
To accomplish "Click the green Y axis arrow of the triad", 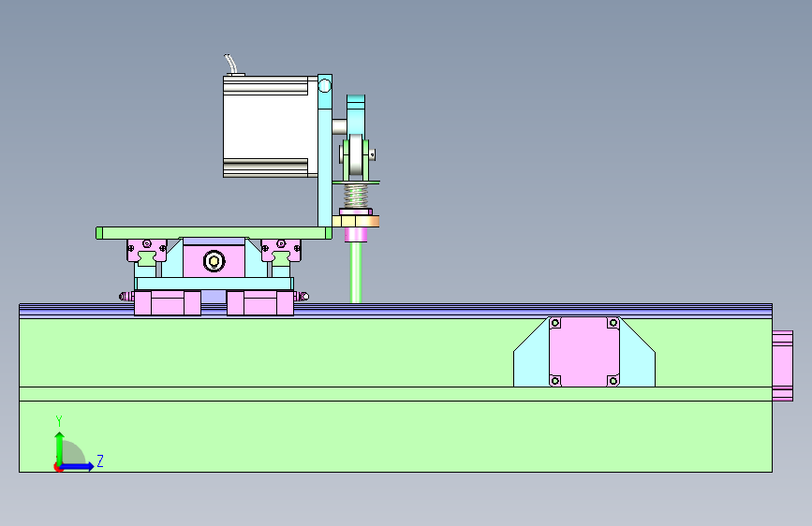I will 60,447.
